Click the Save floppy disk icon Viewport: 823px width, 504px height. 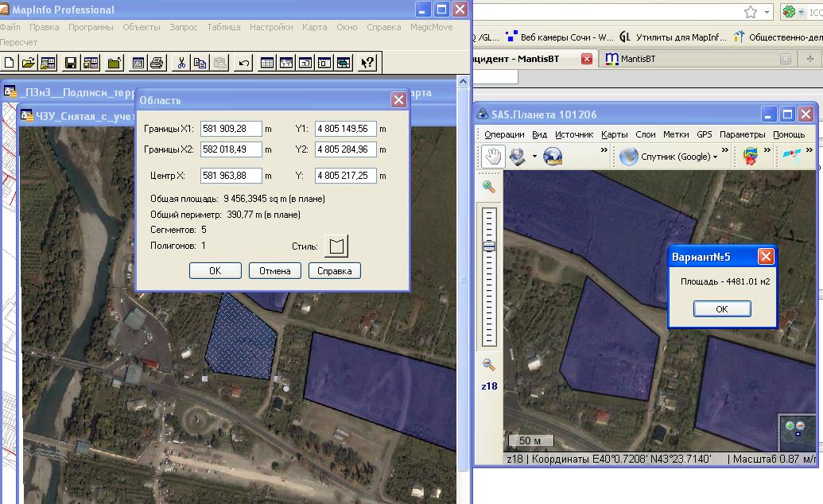(71, 63)
